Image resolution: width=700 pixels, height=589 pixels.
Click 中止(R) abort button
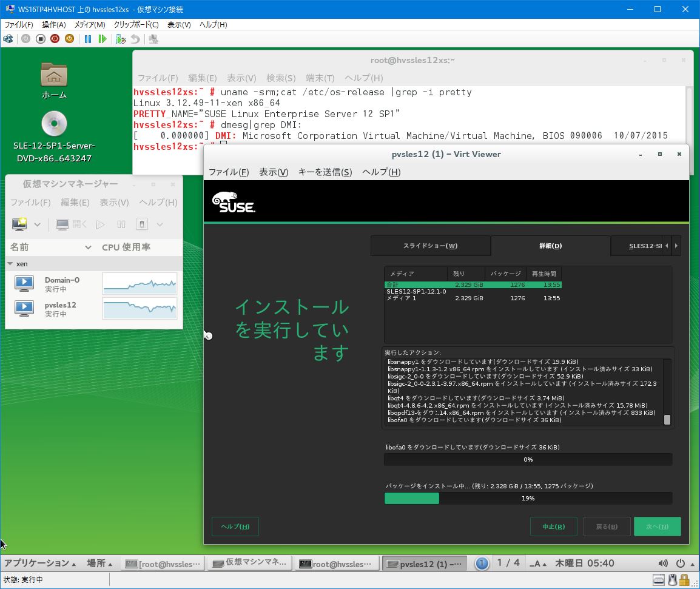coord(554,527)
